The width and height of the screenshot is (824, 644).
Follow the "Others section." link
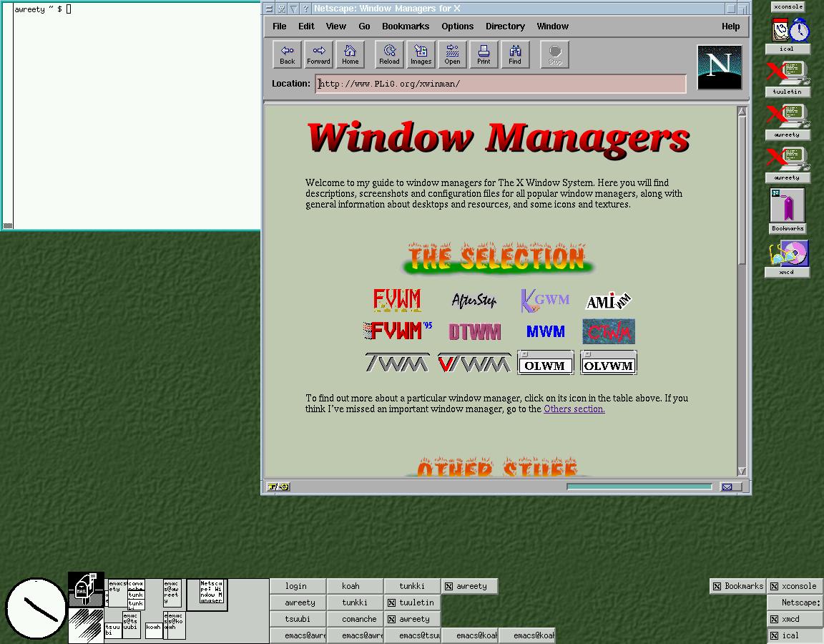pos(574,409)
